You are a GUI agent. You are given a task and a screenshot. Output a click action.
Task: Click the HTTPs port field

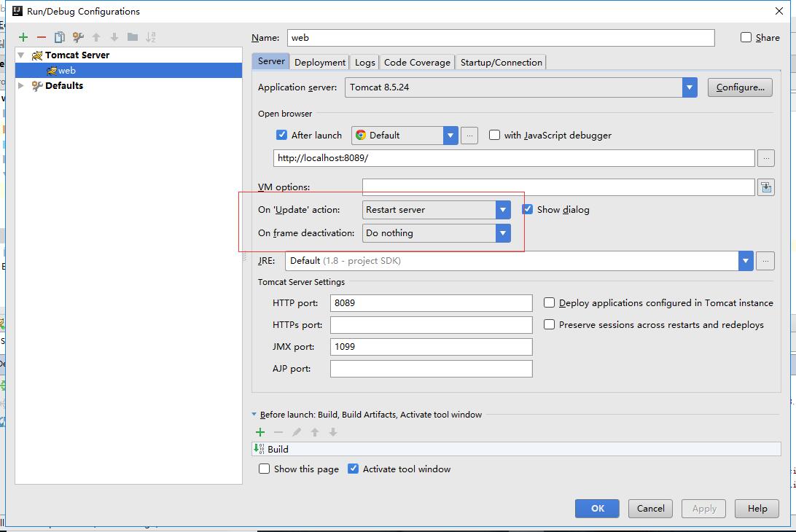coord(431,325)
